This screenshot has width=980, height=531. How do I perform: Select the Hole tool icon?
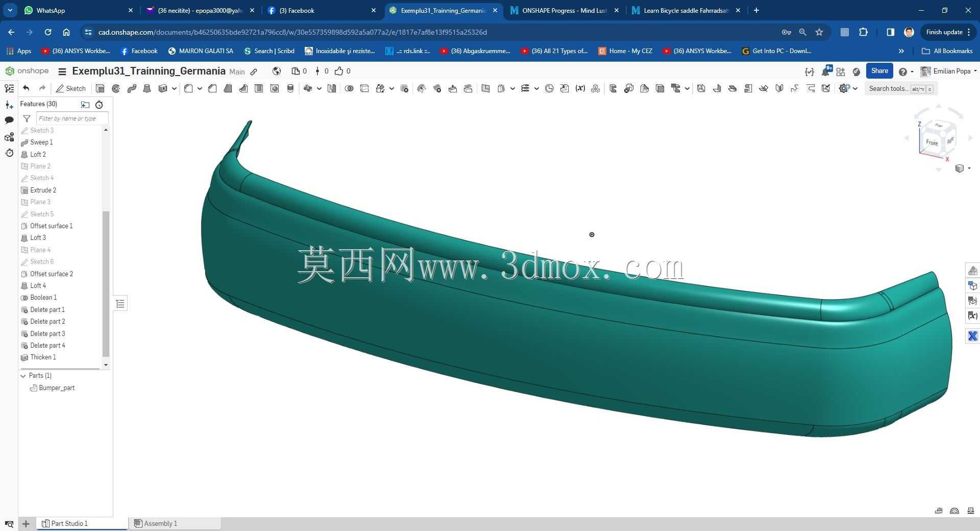click(275, 88)
